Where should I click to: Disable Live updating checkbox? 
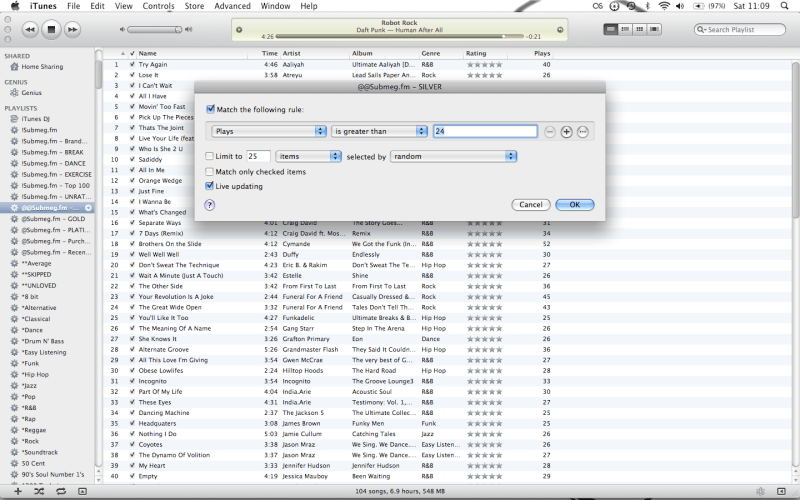click(210, 186)
